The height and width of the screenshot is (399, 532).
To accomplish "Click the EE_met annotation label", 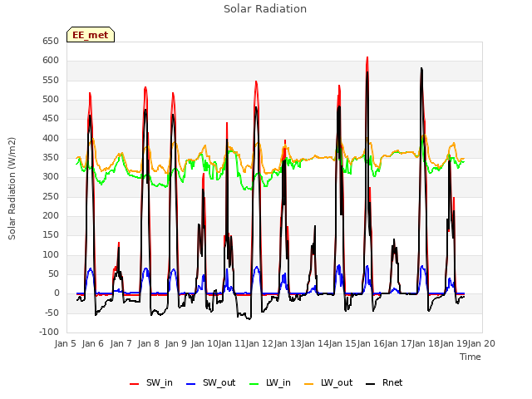I will [x=91, y=35].
